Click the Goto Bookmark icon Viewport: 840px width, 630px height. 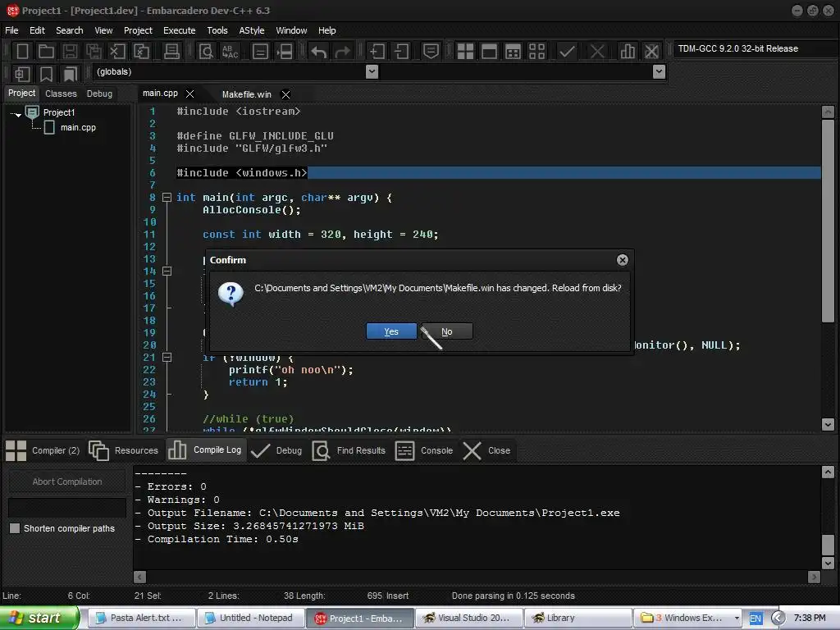click(71, 73)
